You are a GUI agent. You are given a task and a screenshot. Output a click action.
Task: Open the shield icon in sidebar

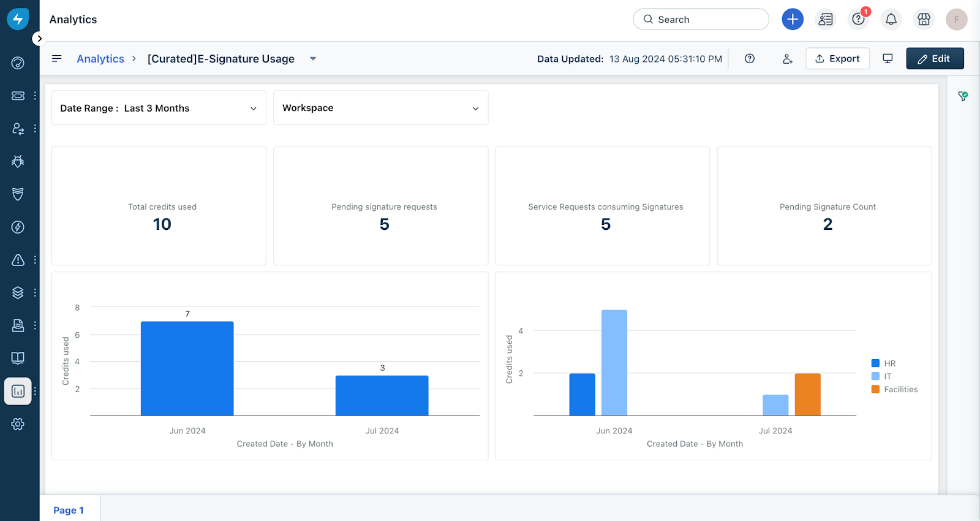[x=18, y=194]
